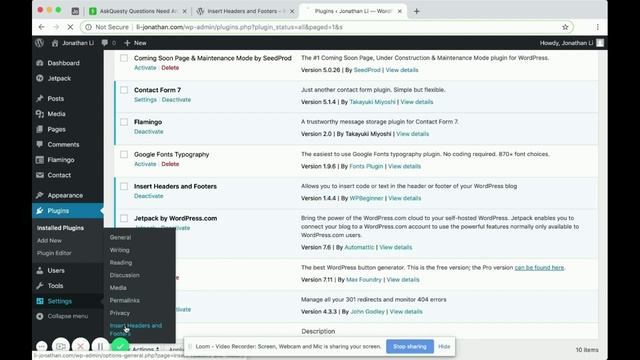Check the Jetpack by WordPress.com checkbox
Viewport: 640px width, 360px height.
click(124, 218)
